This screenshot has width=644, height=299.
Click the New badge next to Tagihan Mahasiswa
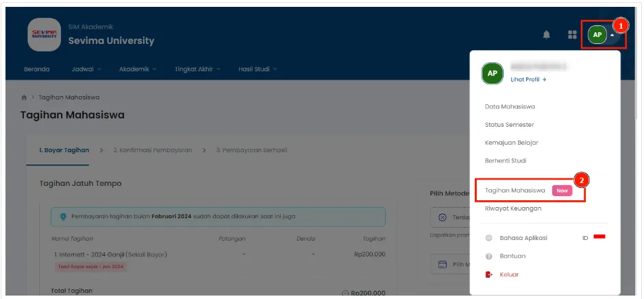[x=562, y=191]
